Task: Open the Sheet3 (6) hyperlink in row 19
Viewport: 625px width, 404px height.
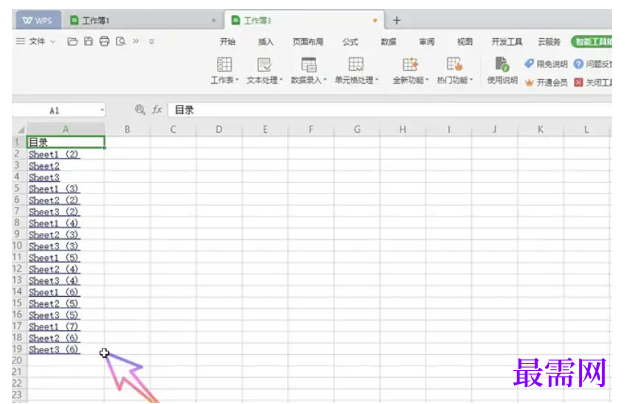Action: (x=54, y=349)
